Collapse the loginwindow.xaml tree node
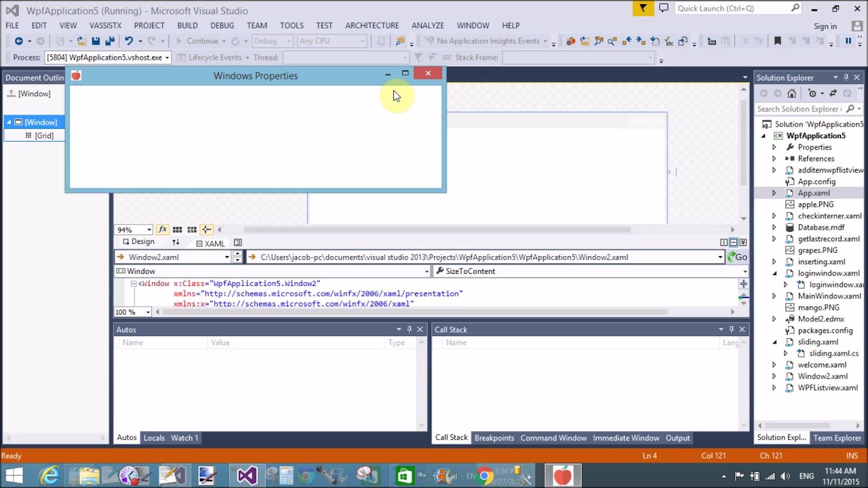The image size is (868, 488). pos(774,273)
